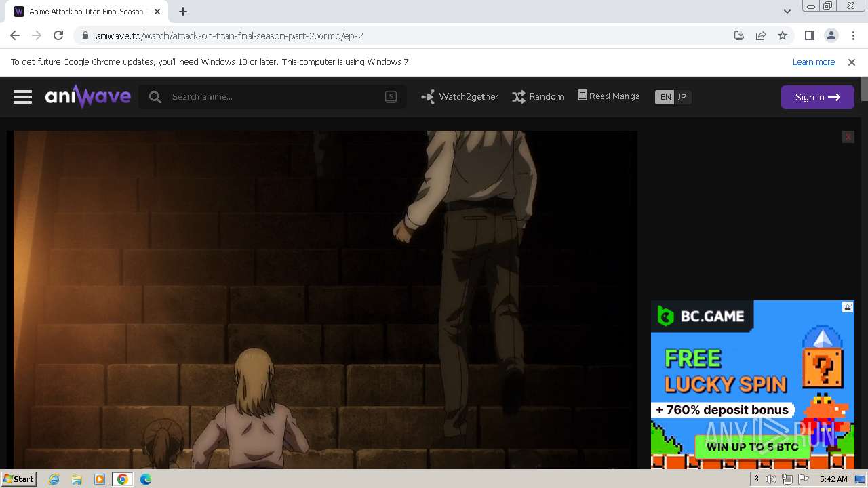Click the S keyboard shortcut badge
Viewport: 868px width, 488px height.
(391, 97)
